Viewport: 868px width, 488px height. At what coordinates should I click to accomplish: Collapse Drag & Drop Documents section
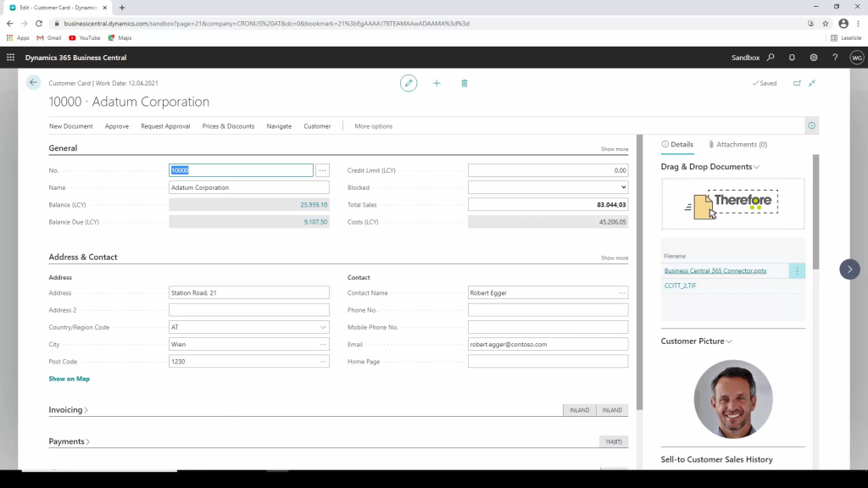pyautogui.click(x=709, y=167)
